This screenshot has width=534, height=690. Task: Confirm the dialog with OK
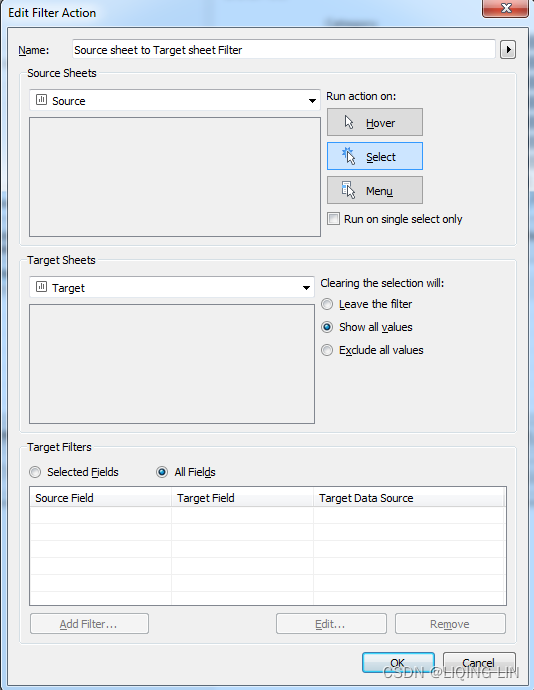pyautogui.click(x=398, y=663)
